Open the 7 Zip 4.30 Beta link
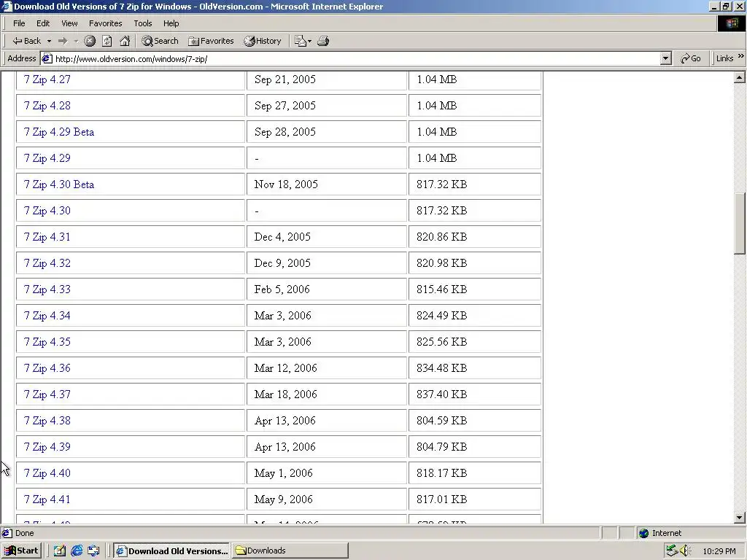747x560 pixels. [59, 184]
